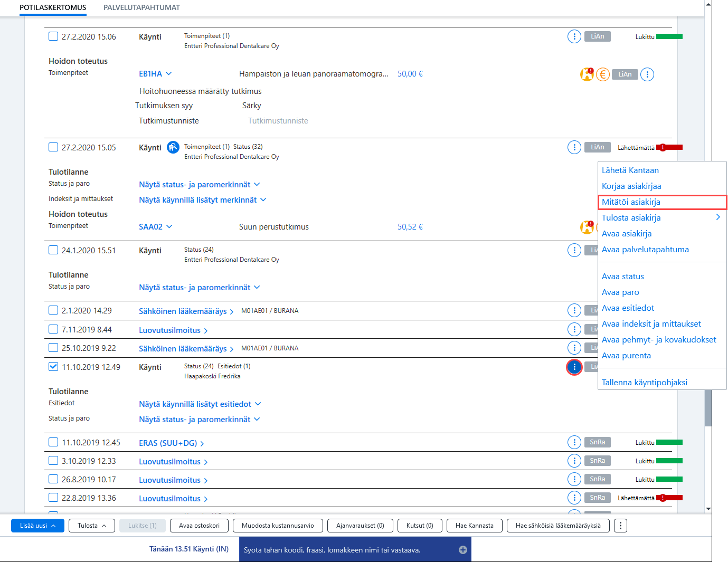Open the Lisää uusi dropdown button
Screen dimensions: 728x562
[x=37, y=526]
